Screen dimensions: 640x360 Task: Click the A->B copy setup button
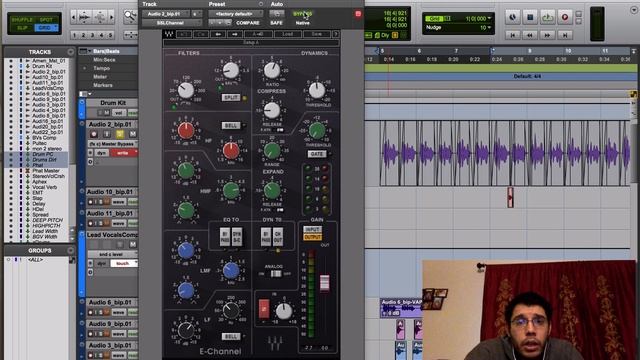point(258,34)
